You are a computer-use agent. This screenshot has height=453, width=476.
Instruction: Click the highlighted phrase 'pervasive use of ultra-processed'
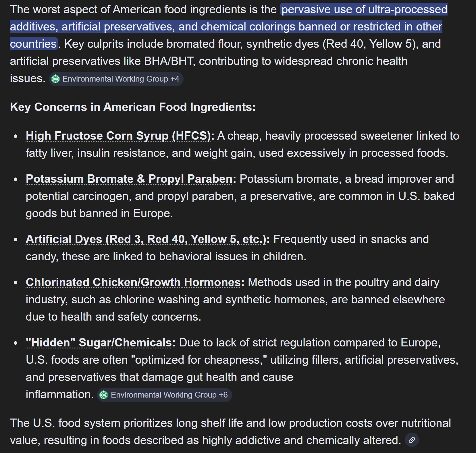click(364, 9)
